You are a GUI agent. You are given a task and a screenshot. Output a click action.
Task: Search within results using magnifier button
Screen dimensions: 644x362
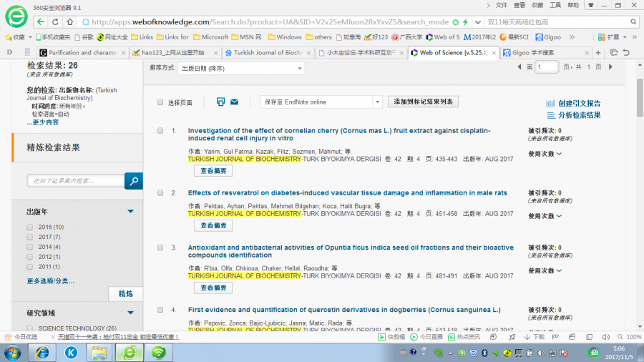point(134,181)
